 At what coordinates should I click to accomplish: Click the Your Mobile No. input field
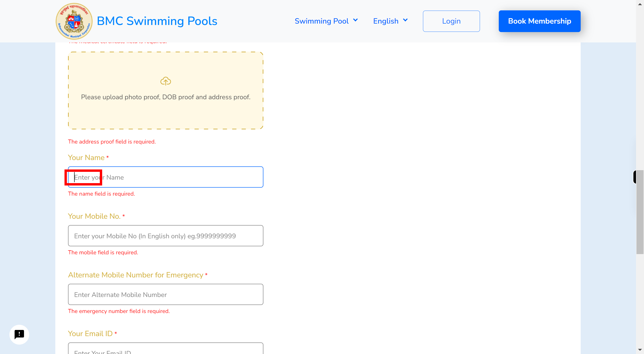coord(165,236)
